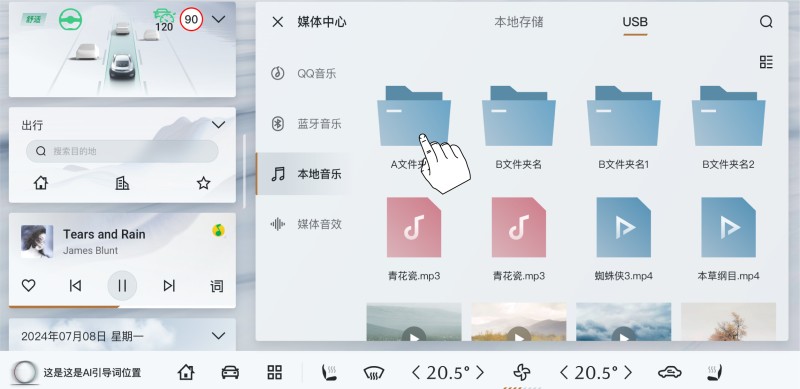Open the B文件夹名2 folder

coord(728,128)
